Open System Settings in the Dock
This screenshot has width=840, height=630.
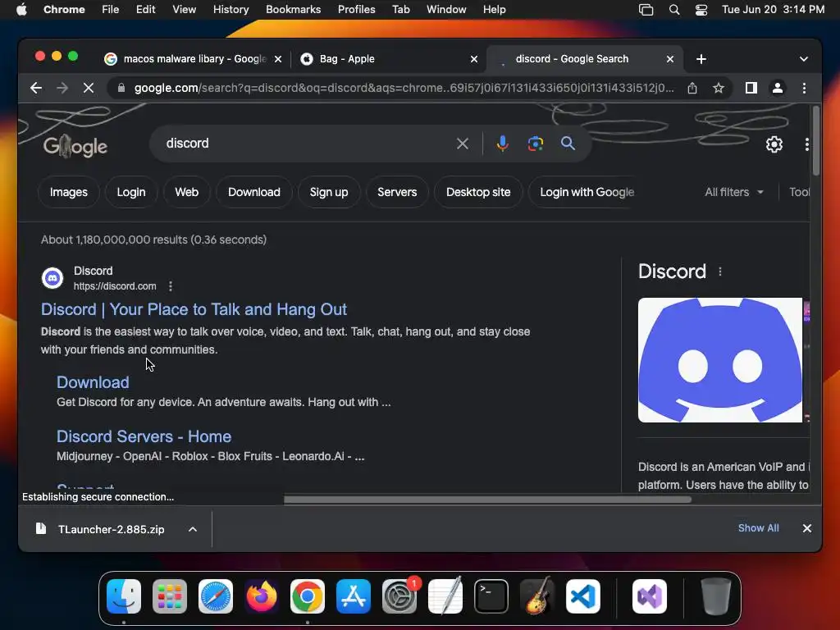399,596
